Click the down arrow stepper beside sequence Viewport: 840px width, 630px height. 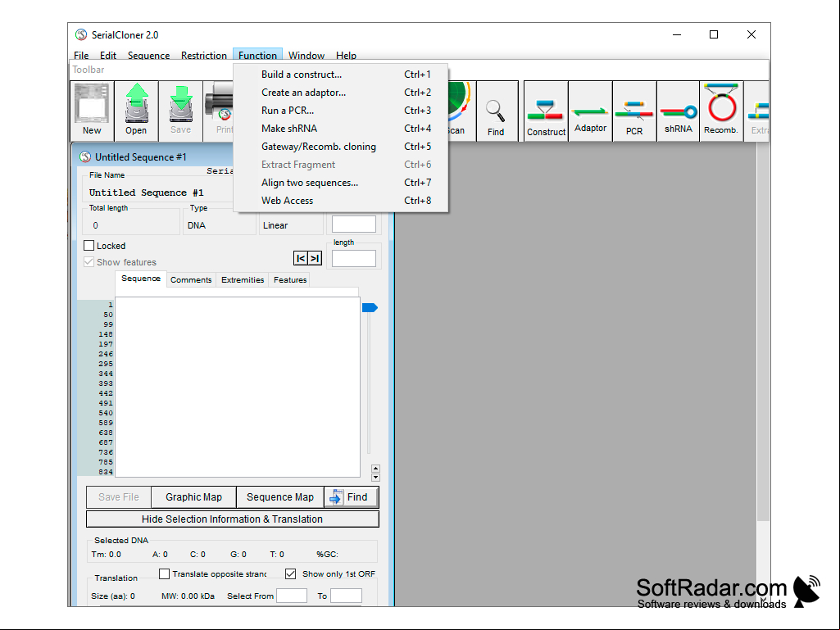coord(375,478)
